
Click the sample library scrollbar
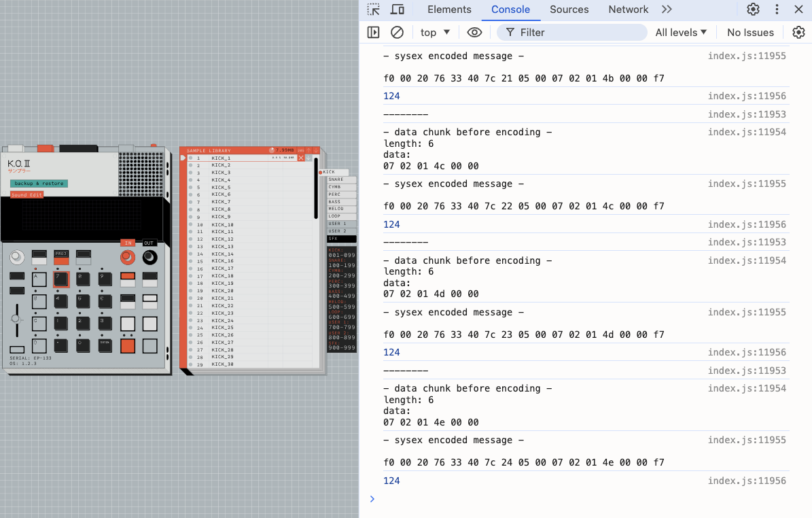316,188
